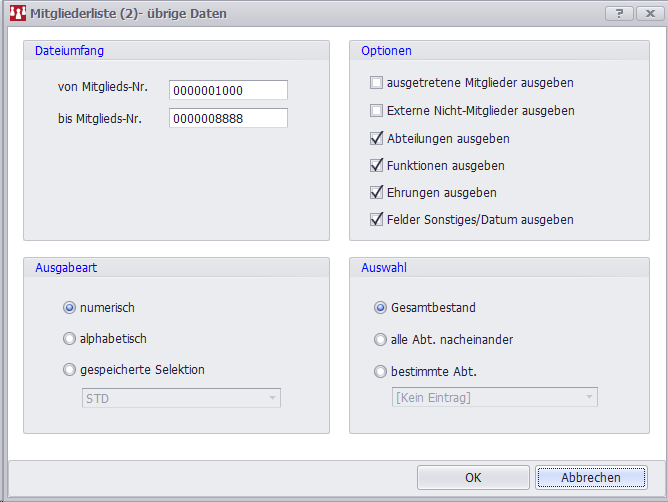Expand the [Kein Eintrag] department dropdown
This screenshot has height=502, width=668.
(x=493, y=398)
